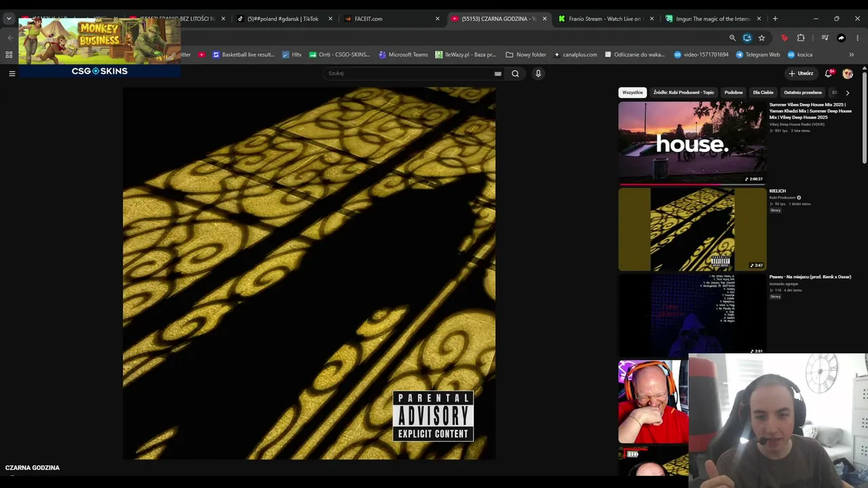868x488 pixels.
Task: Open the Peewu - Na miejscu thumbnail
Action: click(x=692, y=315)
